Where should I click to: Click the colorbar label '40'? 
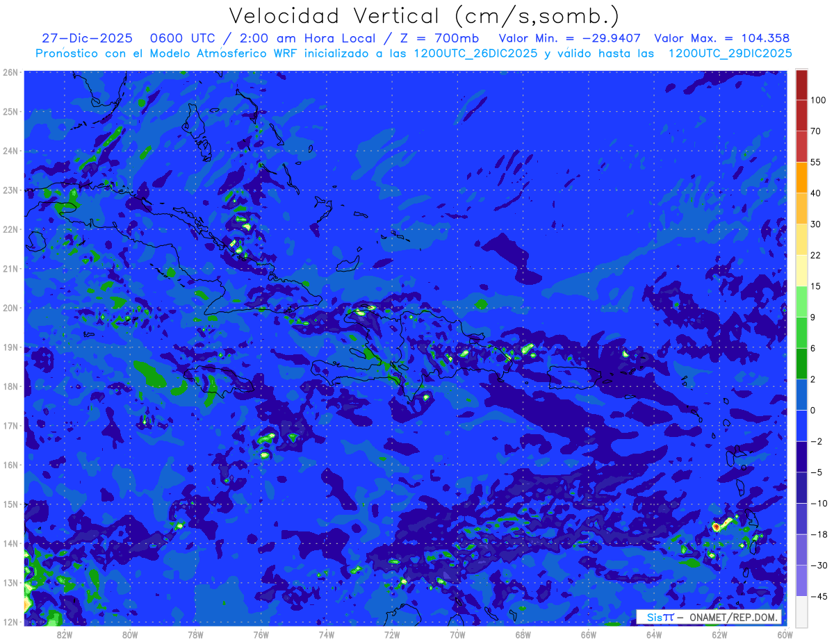[x=816, y=193]
